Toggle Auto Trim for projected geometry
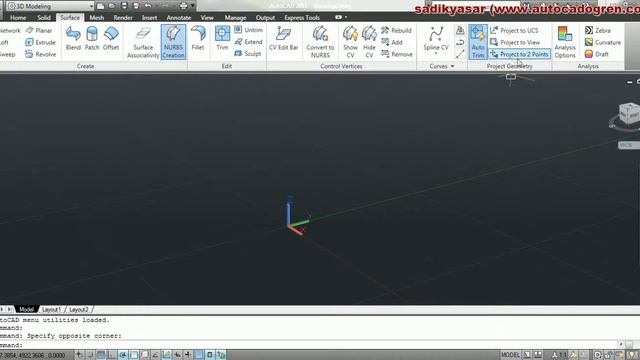This screenshot has height=360, width=640. tap(478, 42)
